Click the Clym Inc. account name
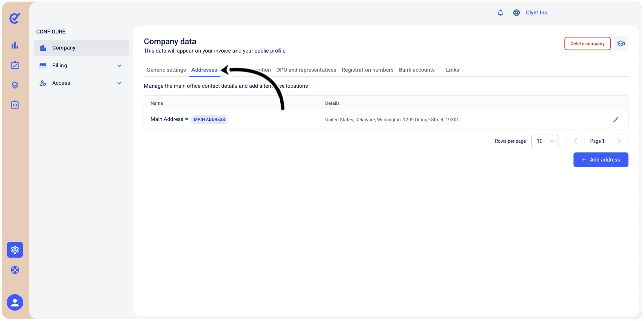This screenshot has height=321, width=644. click(x=537, y=13)
